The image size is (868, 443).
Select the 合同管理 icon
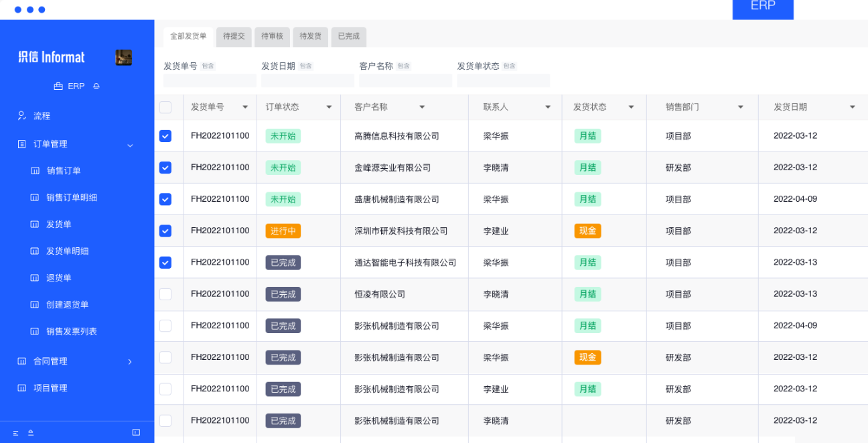(x=23, y=361)
